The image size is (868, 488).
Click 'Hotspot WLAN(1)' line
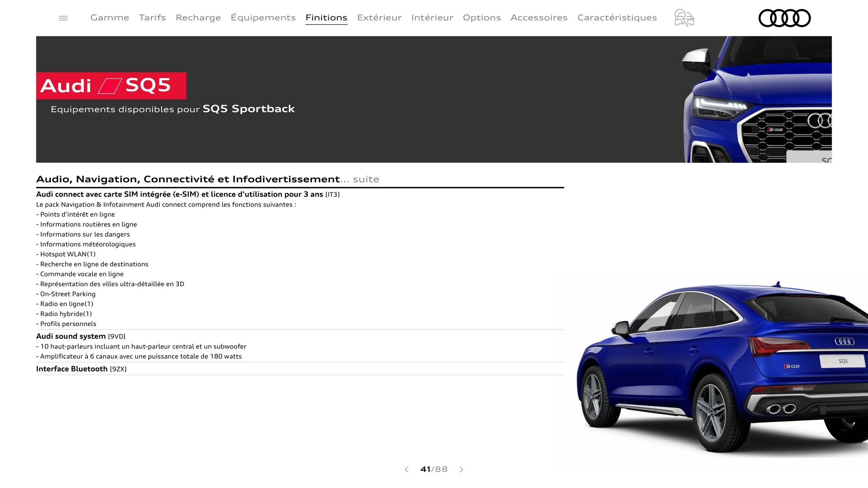pos(66,254)
